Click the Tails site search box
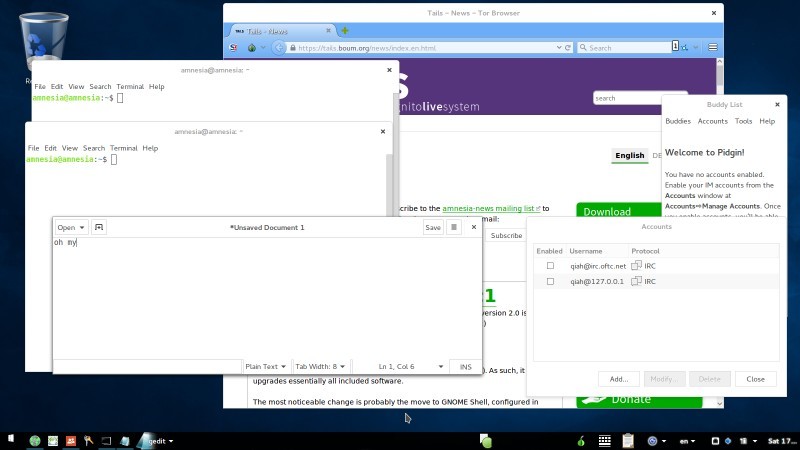Viewport: 800px width, 450px height. 627,98
